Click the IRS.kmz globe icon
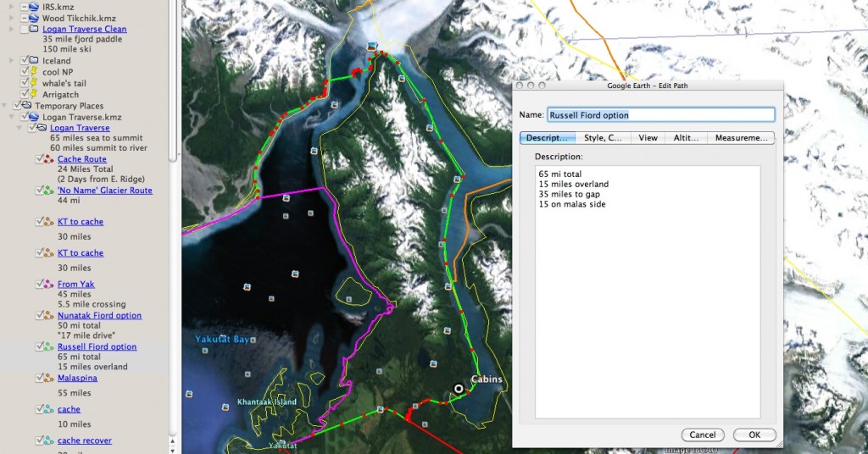Image resolution: width=868 pixels, height=454 pixels. pos(34,6)
